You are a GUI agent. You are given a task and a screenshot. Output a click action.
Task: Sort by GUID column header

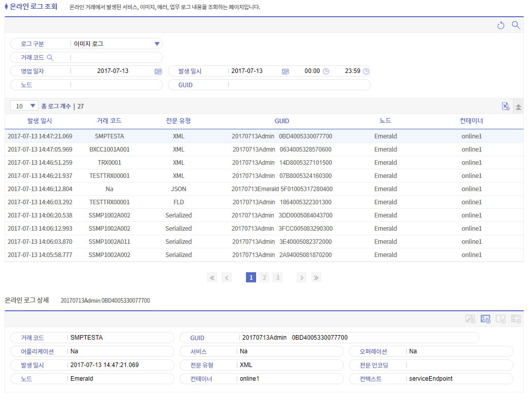tap(281, 121)
